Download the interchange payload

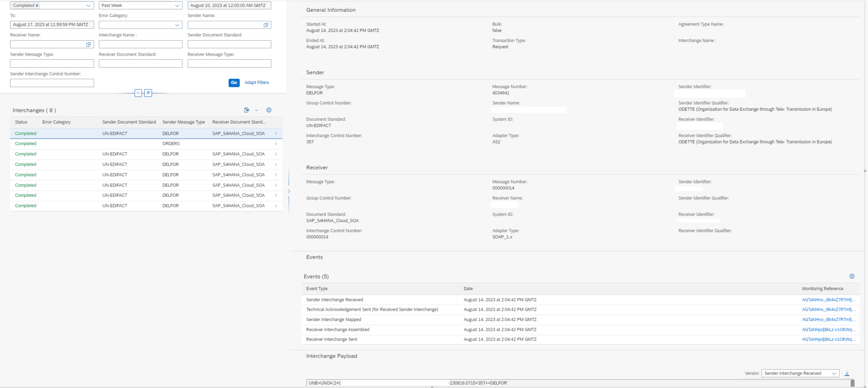pos(847,374)
